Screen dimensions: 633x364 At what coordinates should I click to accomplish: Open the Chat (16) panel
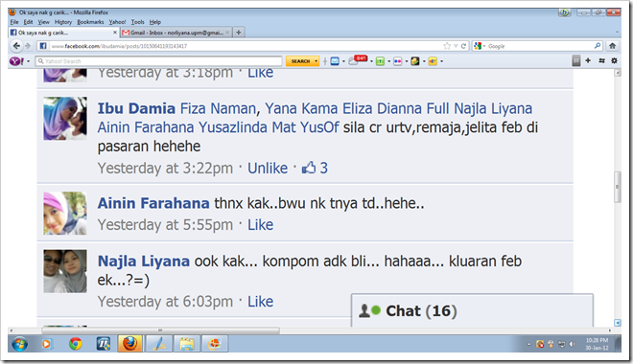(472, 310)
